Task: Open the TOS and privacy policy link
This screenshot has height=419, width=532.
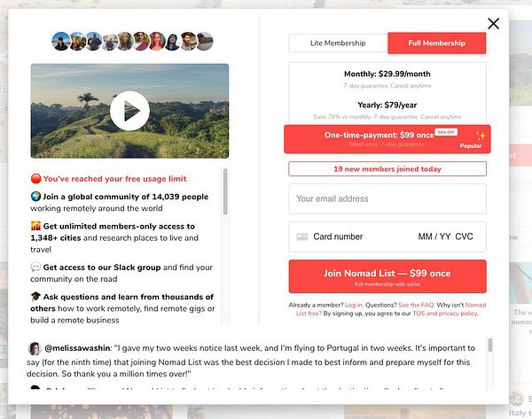Action: 445,314
